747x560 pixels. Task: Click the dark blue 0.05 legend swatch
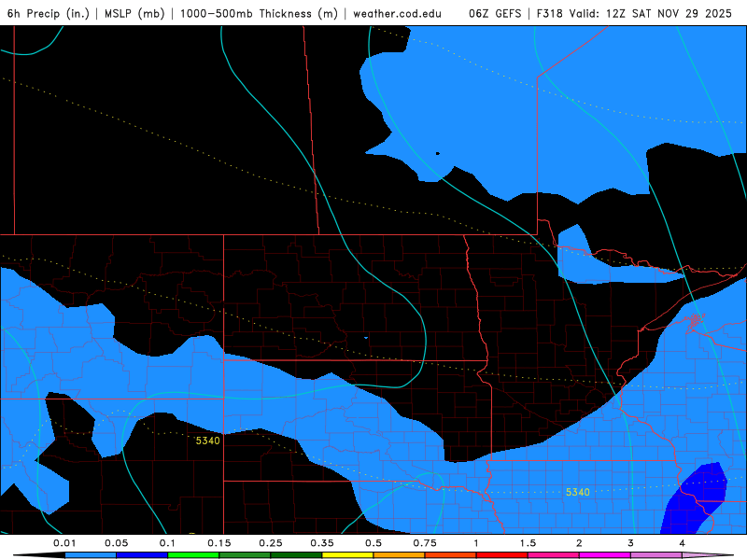point(142,555)
